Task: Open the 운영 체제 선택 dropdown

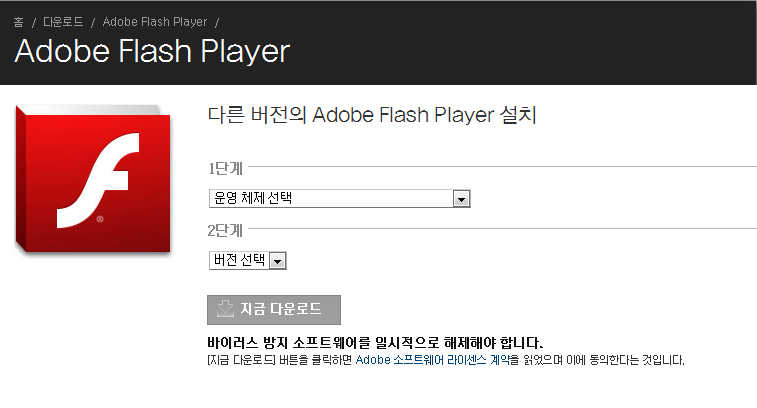Action: click(339, 198)
